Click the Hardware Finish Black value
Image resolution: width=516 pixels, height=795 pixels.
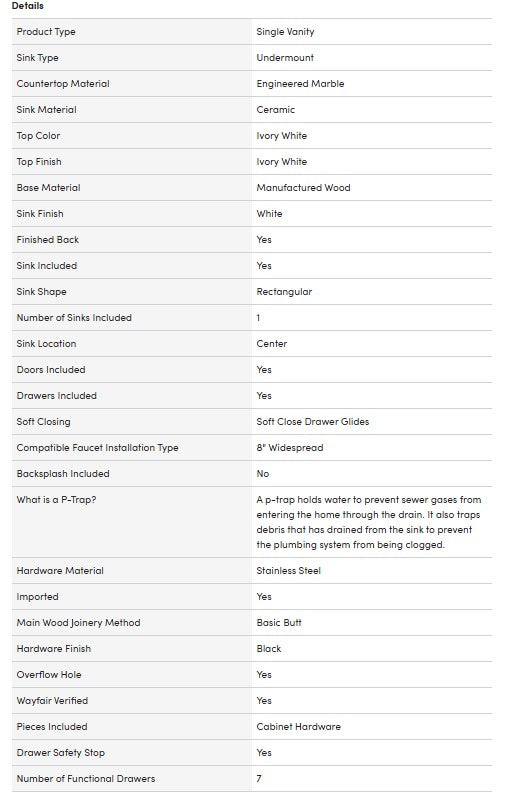pyautogui.click(x=269, y=649)
